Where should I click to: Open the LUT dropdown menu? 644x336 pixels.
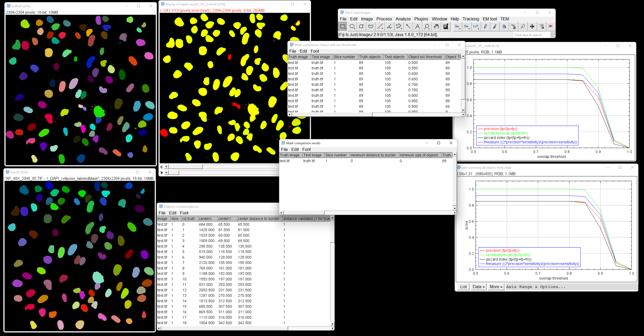coord(476,26)
